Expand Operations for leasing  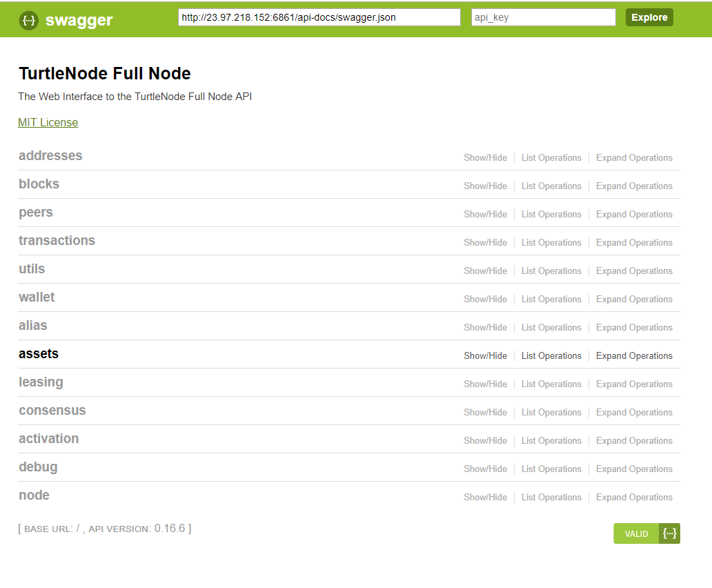click(634, 384)
